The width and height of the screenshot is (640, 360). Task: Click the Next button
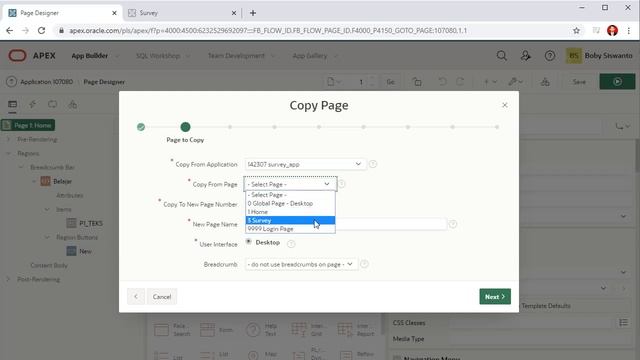[495, 297]
